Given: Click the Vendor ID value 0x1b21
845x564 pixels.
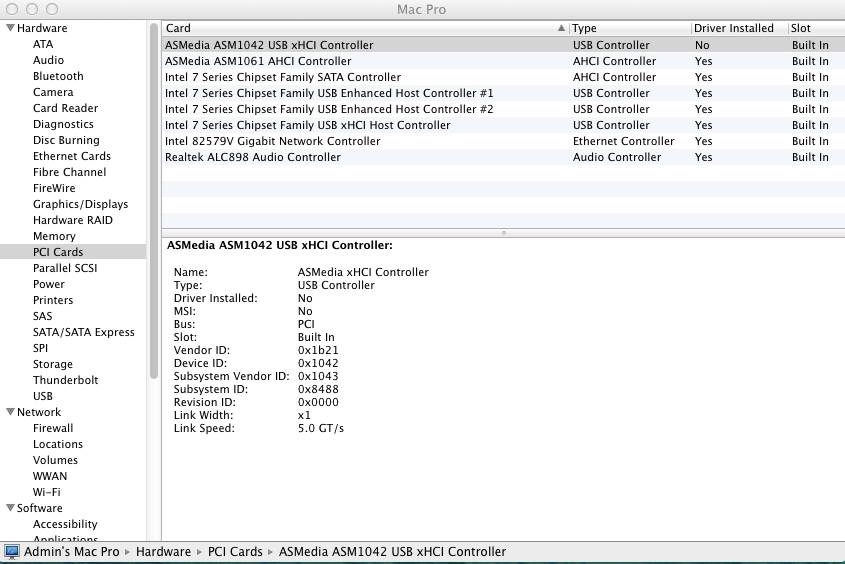Looking at the screenshot, I should click(x=318, y=350).
